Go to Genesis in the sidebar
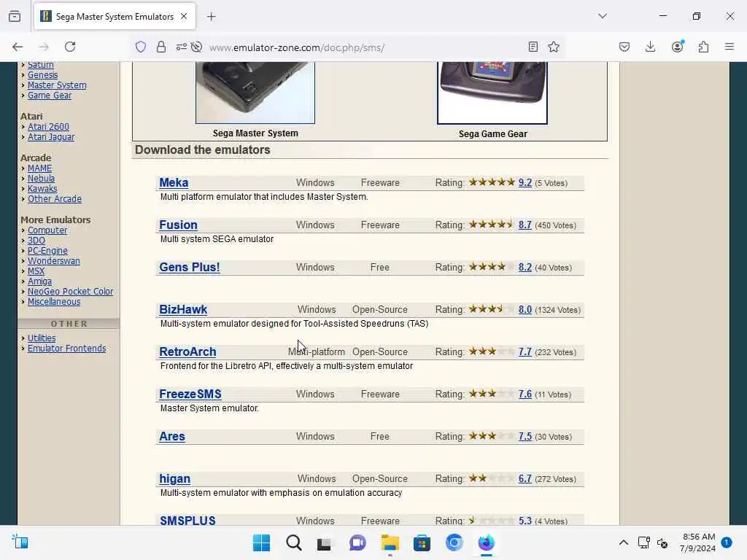747x560 pixels. point(42,75)
